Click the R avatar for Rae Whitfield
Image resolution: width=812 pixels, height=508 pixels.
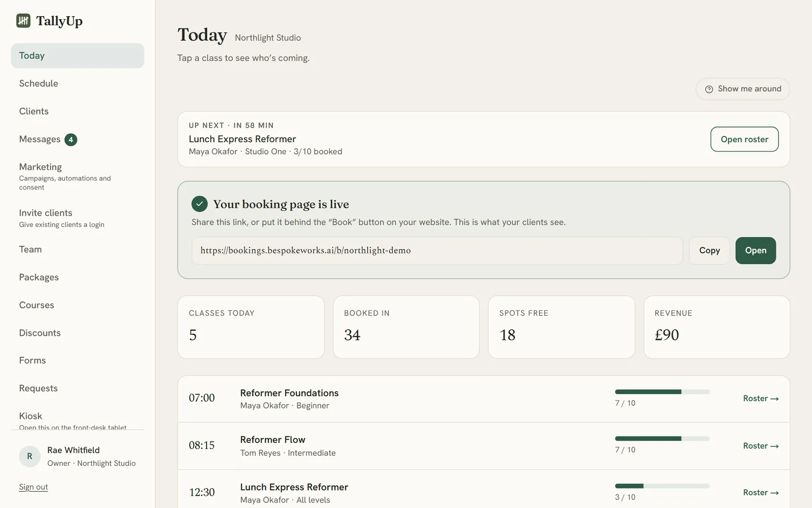[x=29, y=456]
